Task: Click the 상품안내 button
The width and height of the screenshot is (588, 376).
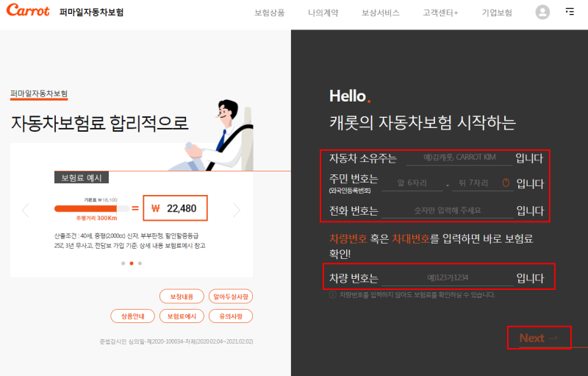Action: click(132, 316)
